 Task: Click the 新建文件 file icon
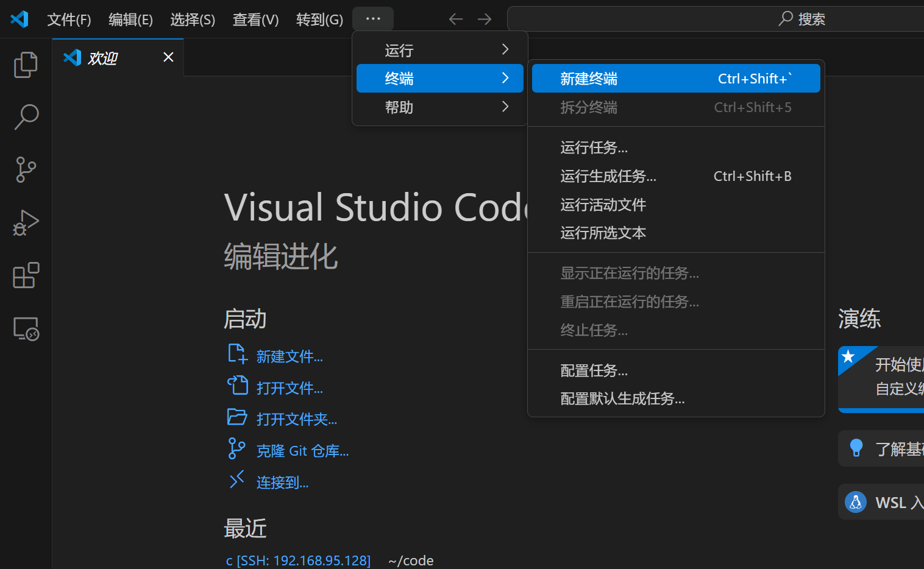[237, 354]
